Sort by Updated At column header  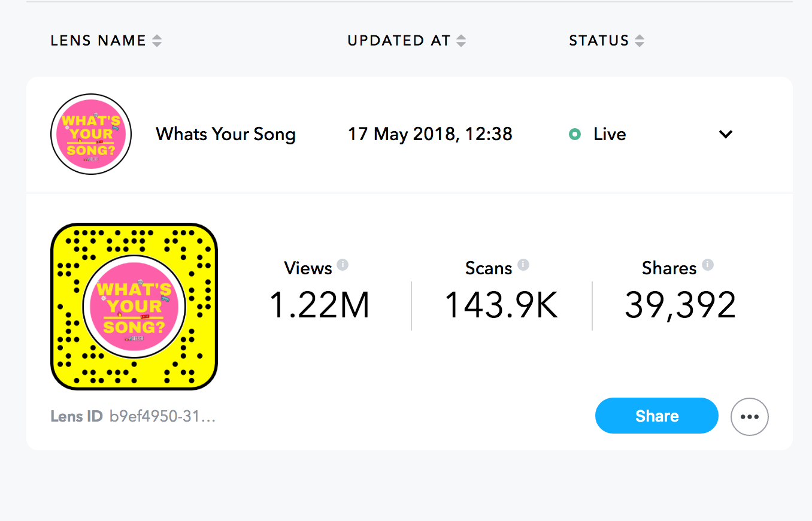(399, 41)
